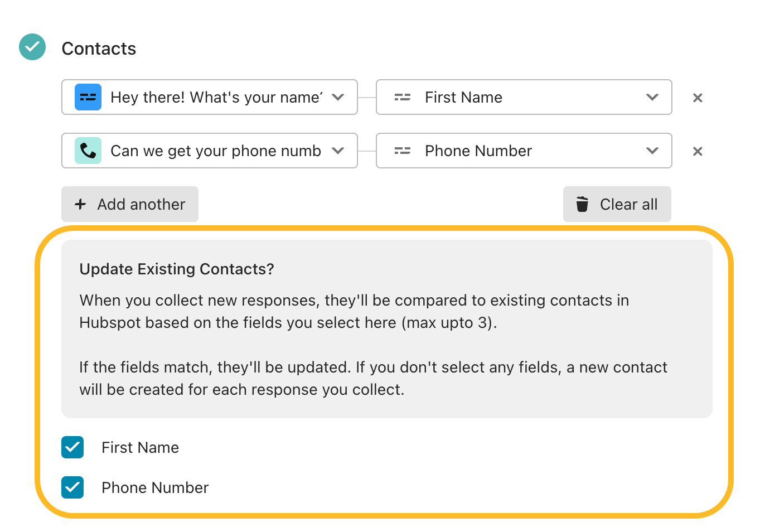The height and width of the screenshot is (532, 765).
Task: Click the trash icon in Clear all
Action: pyautogui.click(x=582, y=204)
